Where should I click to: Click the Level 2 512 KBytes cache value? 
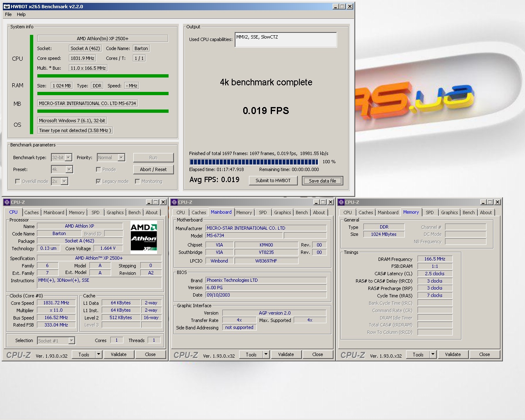click(x=121, y=317)
